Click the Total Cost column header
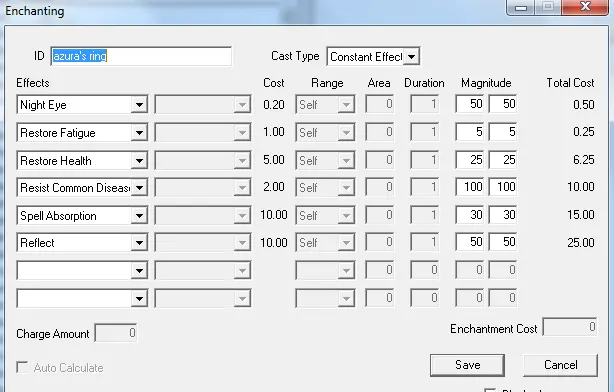Screen dimensions: 614x392 coord(570,83)
